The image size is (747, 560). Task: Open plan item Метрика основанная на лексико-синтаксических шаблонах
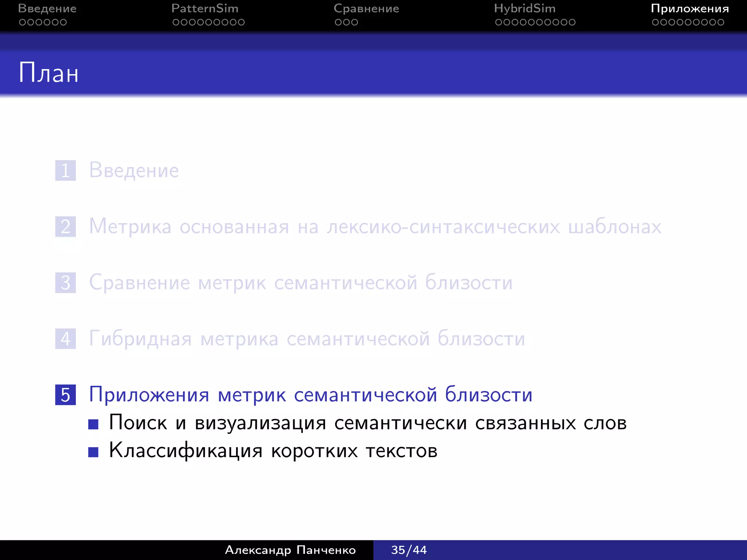(x=375, y=226)
